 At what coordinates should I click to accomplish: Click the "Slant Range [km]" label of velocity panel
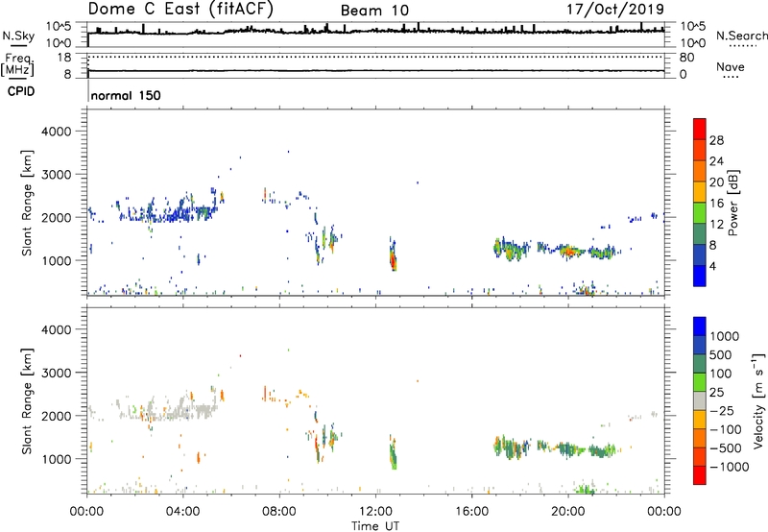pos(27,400)
